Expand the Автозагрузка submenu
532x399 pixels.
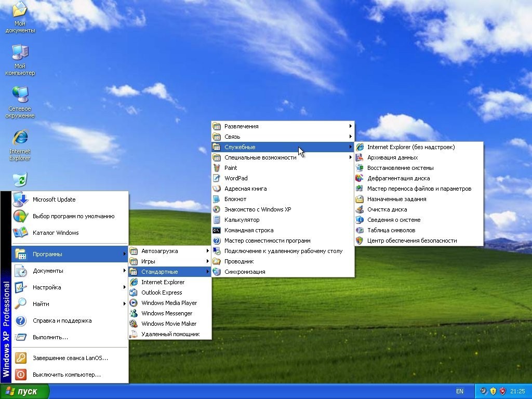coord(170,251)
